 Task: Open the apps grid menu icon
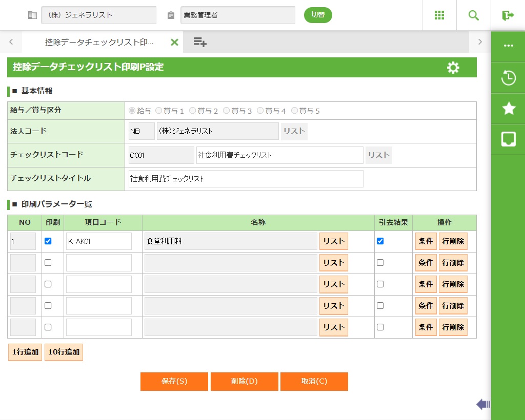click(x=439, y=15)
